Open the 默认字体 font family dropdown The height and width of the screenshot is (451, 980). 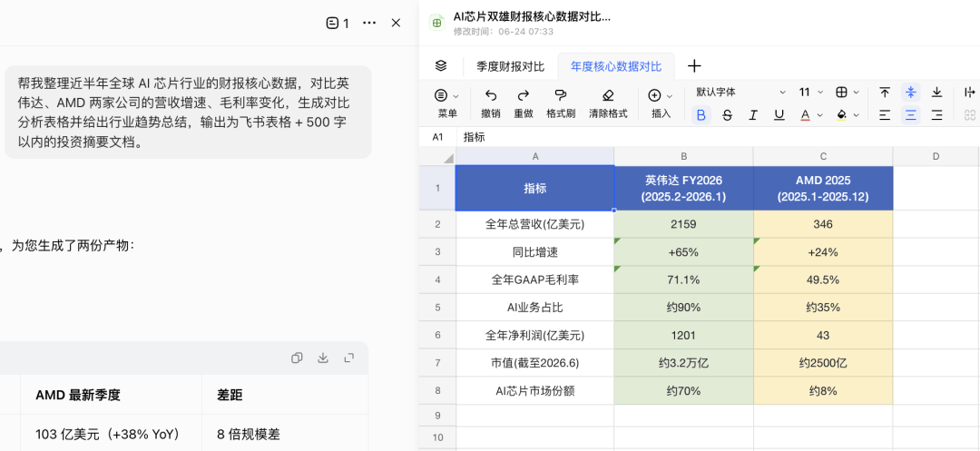tap(740, 93)
